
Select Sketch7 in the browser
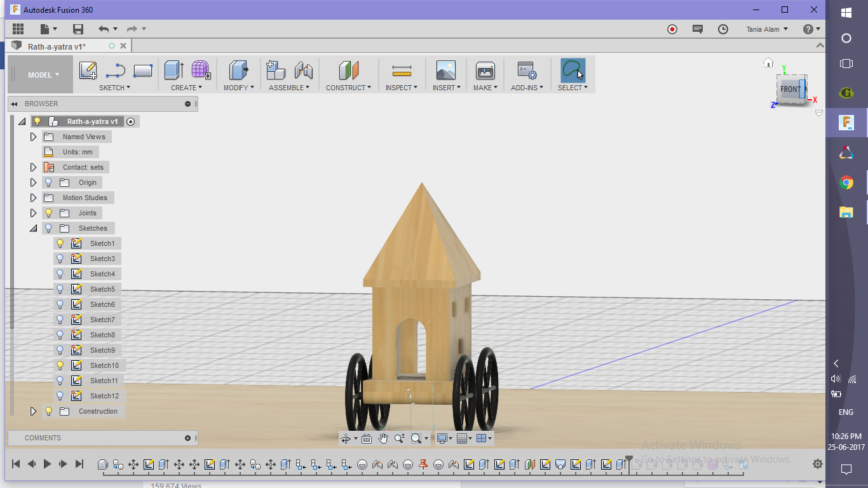tap(102, 320)
